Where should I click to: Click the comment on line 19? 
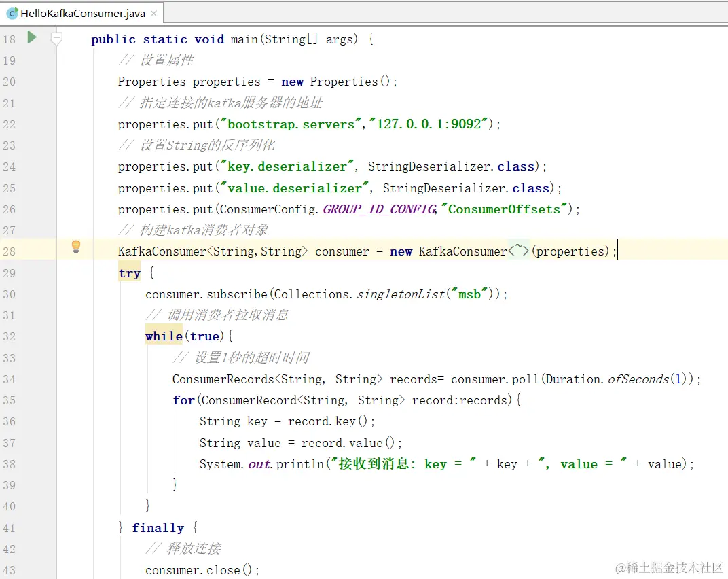point(156,60)
